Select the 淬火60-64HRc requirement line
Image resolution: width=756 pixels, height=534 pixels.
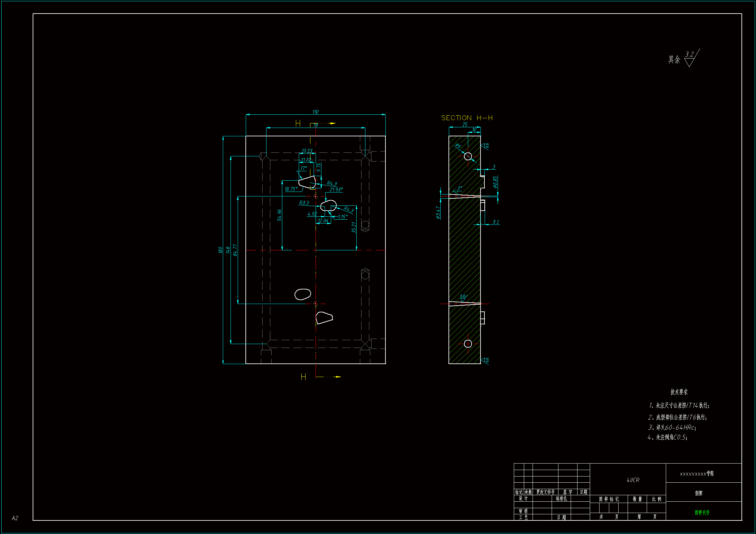click(672, 427)
